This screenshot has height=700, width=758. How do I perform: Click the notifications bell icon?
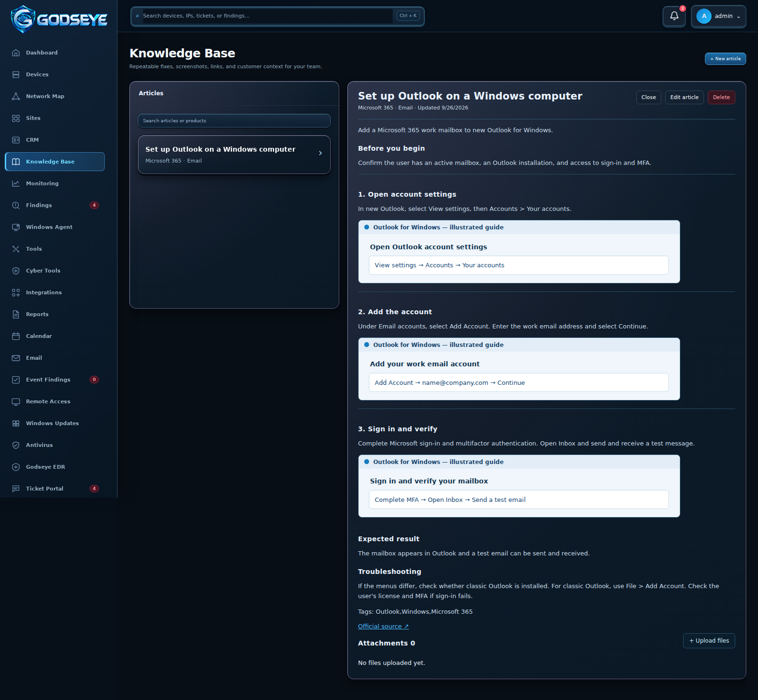click(x=674, y=16)
